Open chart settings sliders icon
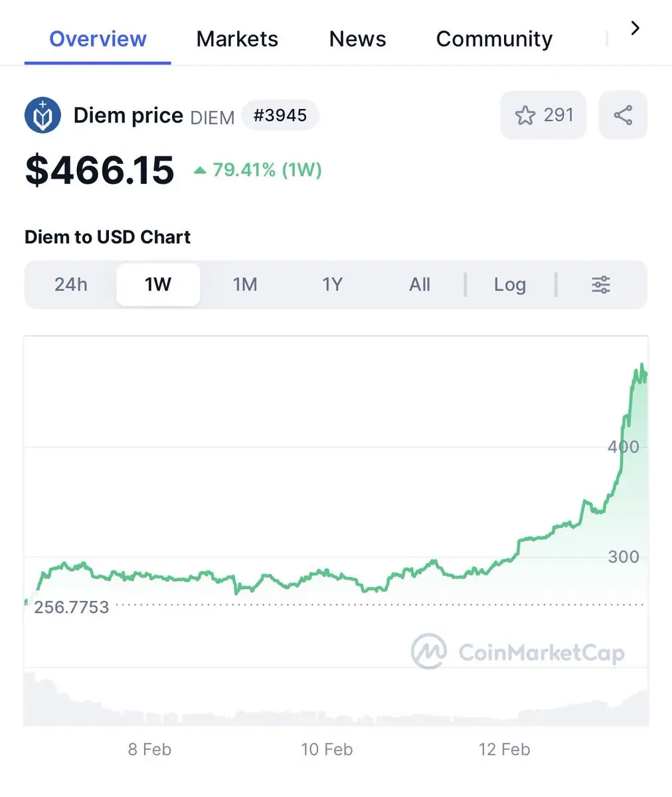The height and width of the screenshot is (797, 672). (601, 285)
